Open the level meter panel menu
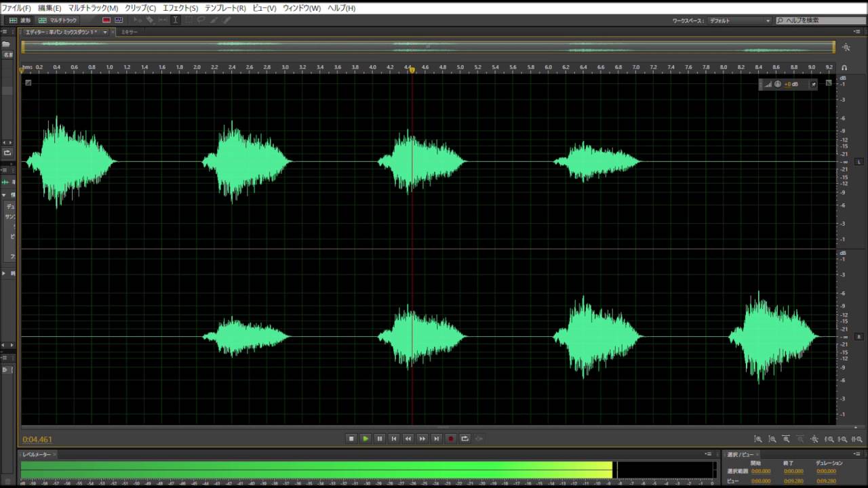Image resolution: width=868 pixels, height=488 pixels. pyautogui.click(x=709, y=454)
